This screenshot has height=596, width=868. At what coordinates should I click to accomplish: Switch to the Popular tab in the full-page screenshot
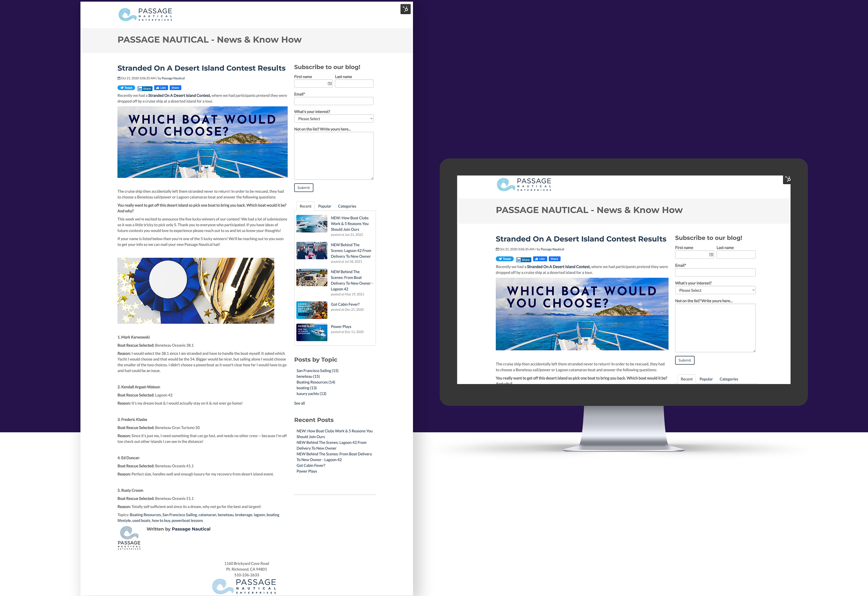(325, 206)
